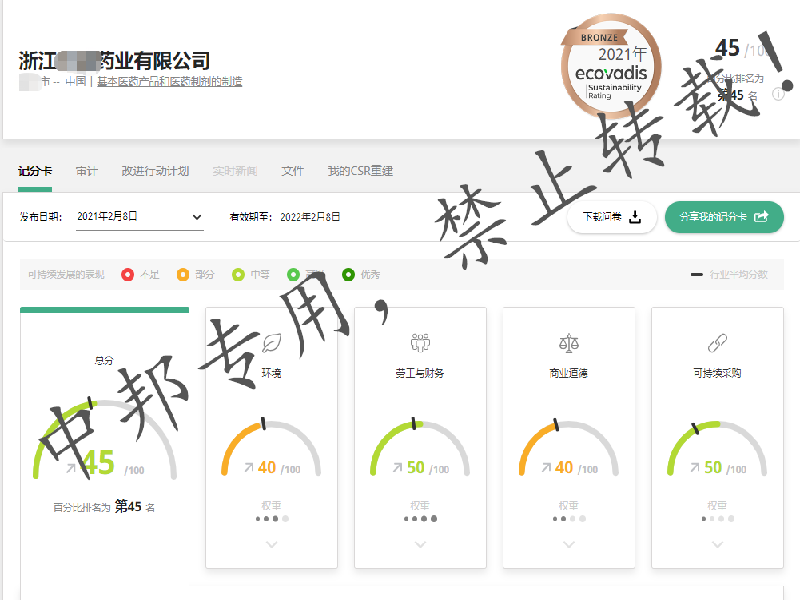
Task: Open the 改进行动计划 tab
Action: 155,171
